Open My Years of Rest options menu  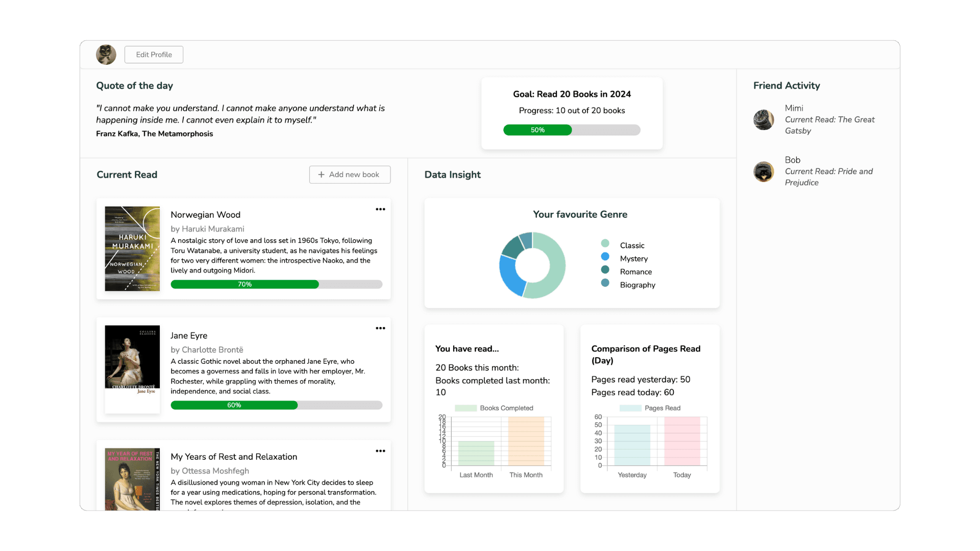(x=380, y=451)
